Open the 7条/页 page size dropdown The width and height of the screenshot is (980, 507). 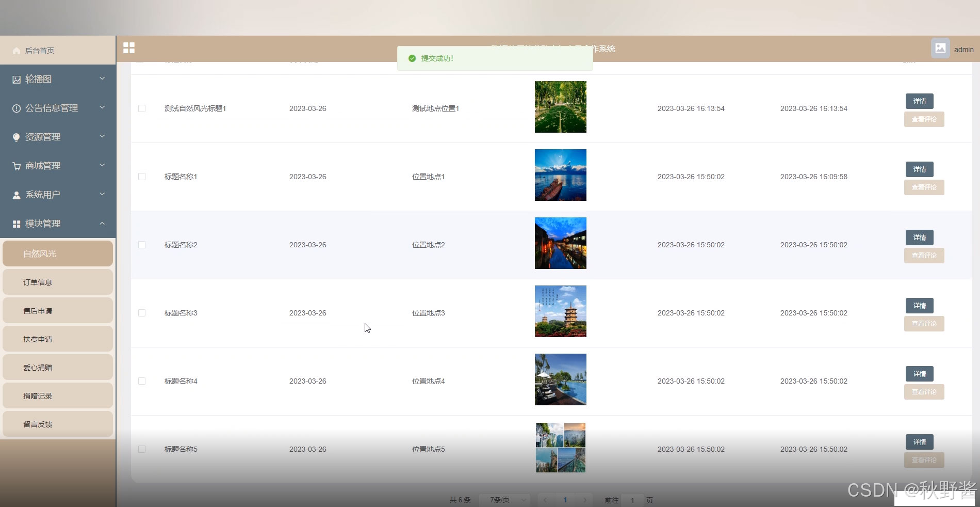(504, 500)
